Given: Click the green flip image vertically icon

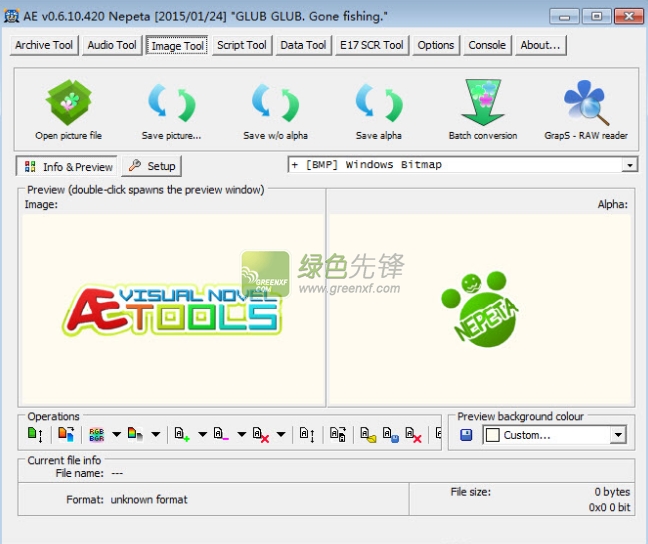Looking at the screenshot, I should (x=35, y=434).
